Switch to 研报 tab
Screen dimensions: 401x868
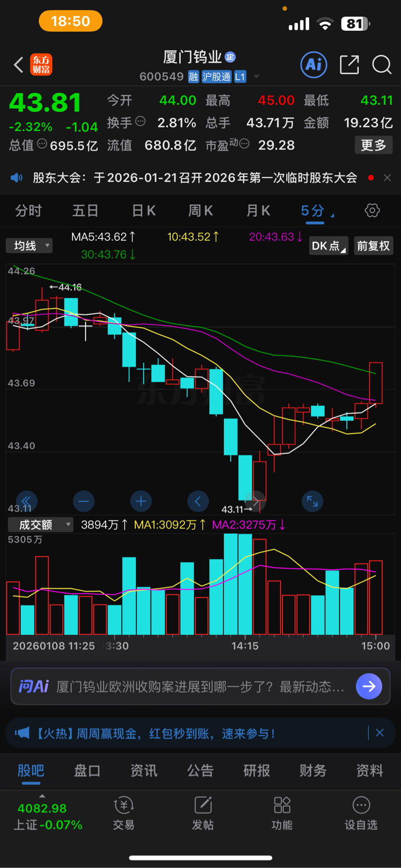click(257, 771)
